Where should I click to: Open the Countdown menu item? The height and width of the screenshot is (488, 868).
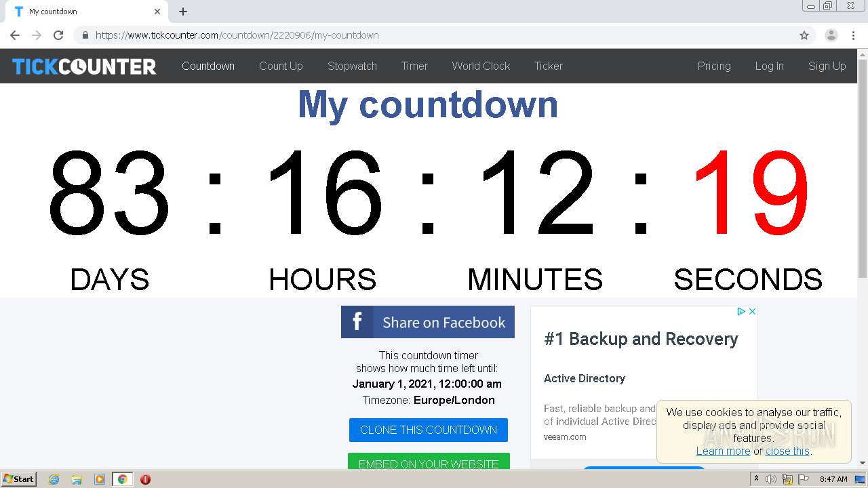click(x=208, y=66)
